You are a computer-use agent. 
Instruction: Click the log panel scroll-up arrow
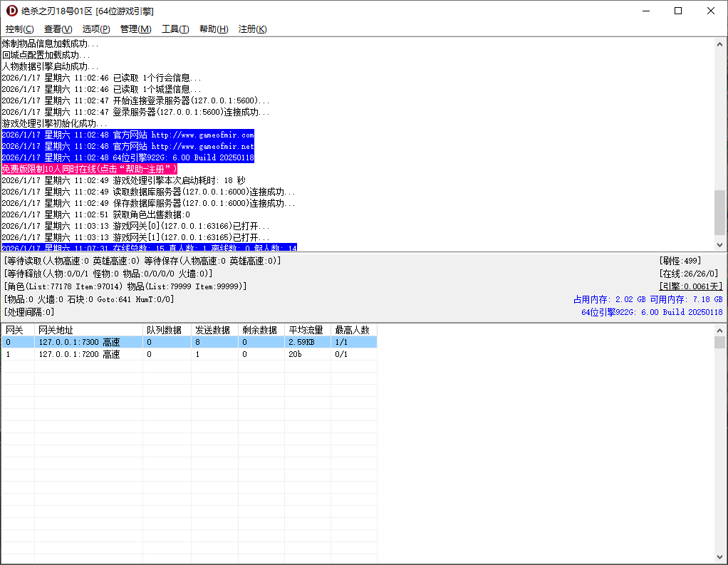coord(720,44)
